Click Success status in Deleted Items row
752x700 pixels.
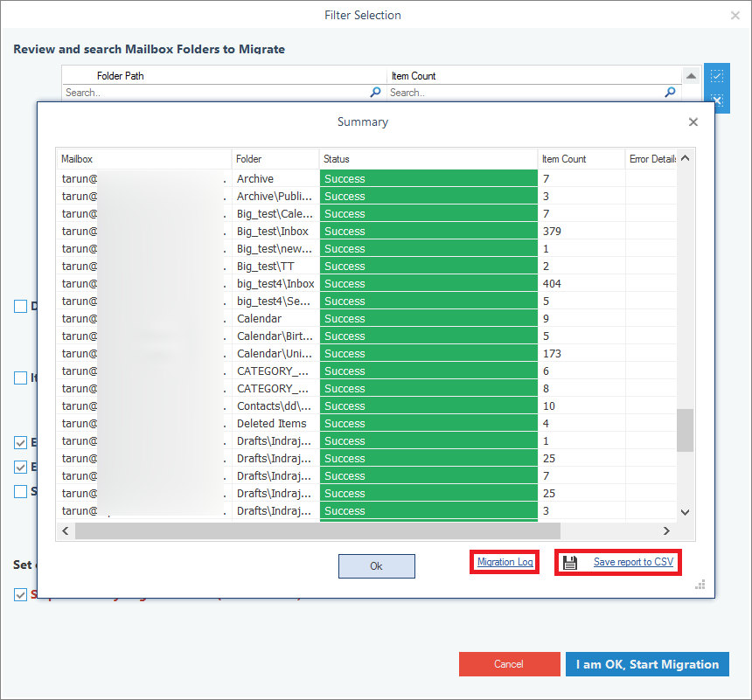click(428, 424)
